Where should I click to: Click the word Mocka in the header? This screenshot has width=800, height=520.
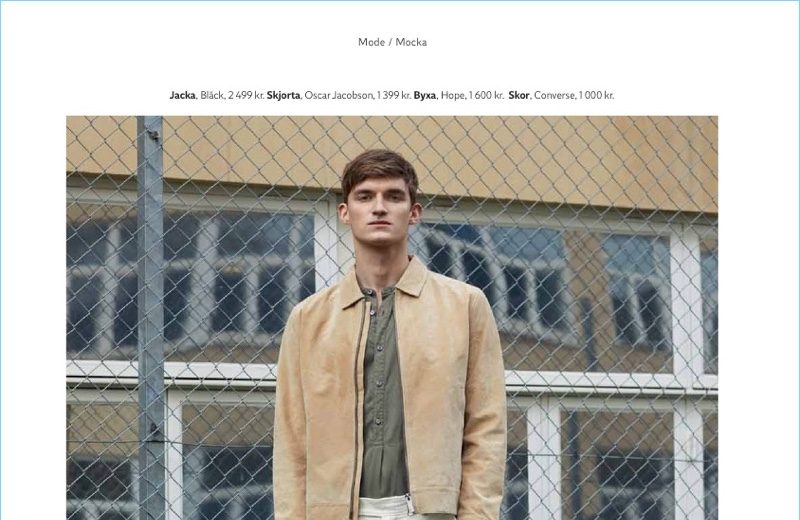point(411,42)
